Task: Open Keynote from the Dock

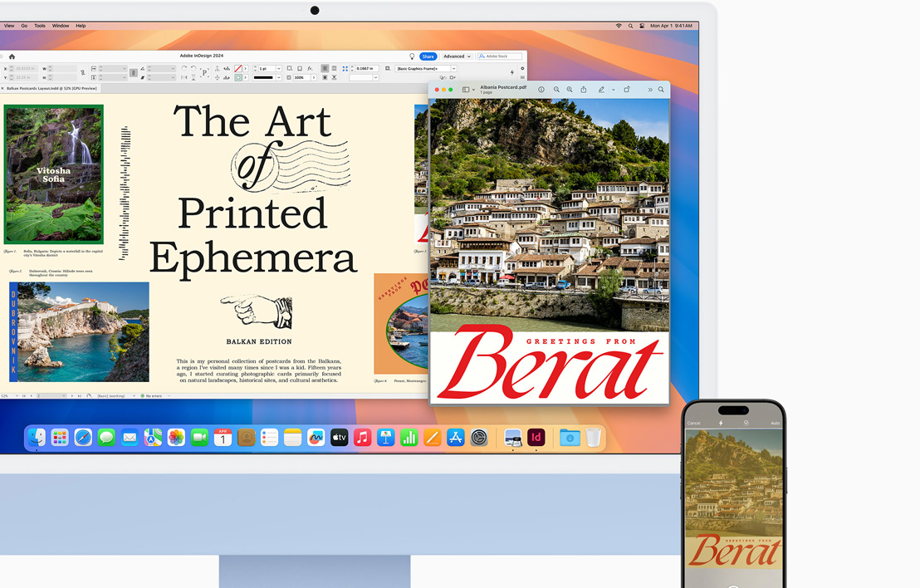Action: coord(385,437)
